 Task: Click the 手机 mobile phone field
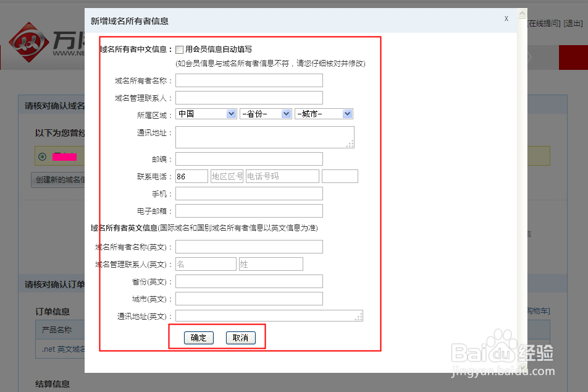pyautogui.click(x=249, y=193)
